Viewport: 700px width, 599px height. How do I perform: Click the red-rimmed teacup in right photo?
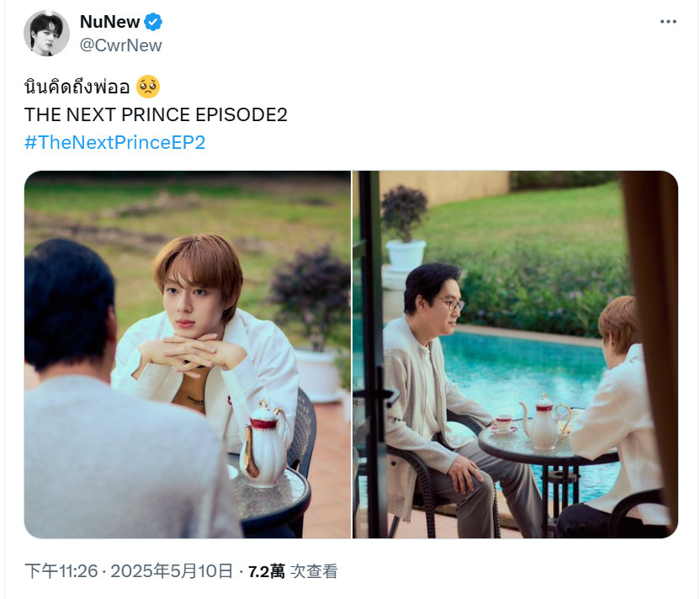click(x=504, y=423)
